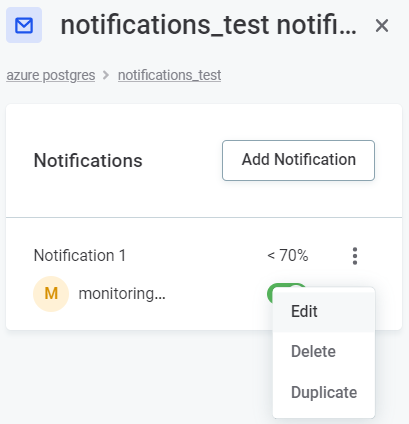Close the notifications_test panel with X

coord(382,26)
